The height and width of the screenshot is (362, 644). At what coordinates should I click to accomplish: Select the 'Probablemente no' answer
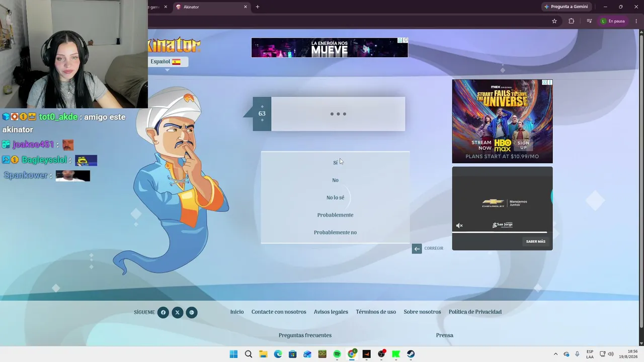click(x=335, y=232)
